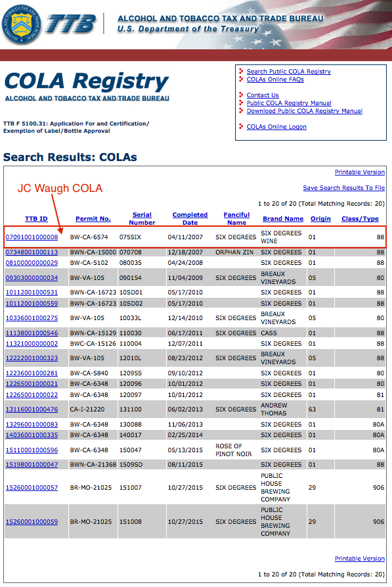The width and height of the screenshot is (392, 587).
Task: Click the Contact Us link
Action: click(x=263, y=95)
